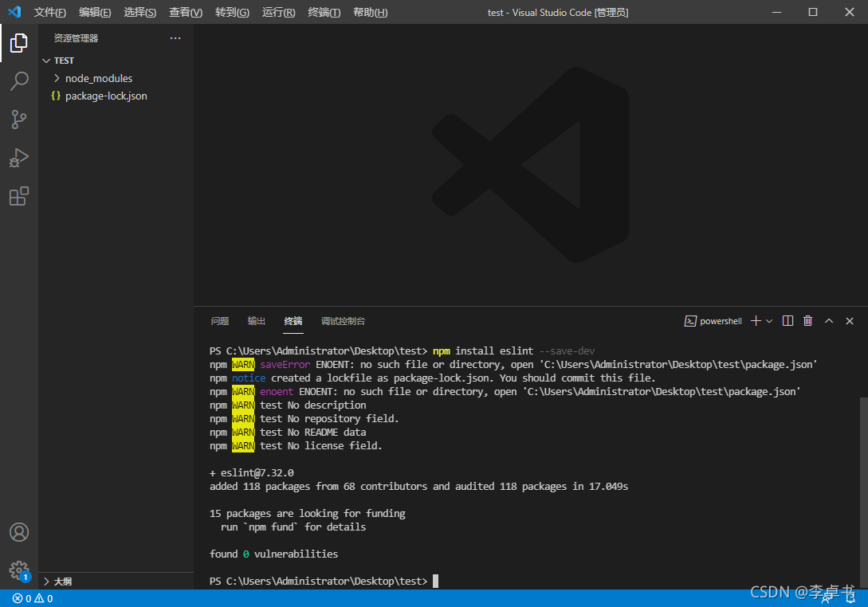868x607 pixels.
Task: Open Run and Debug view
Action: click(19, 158)
